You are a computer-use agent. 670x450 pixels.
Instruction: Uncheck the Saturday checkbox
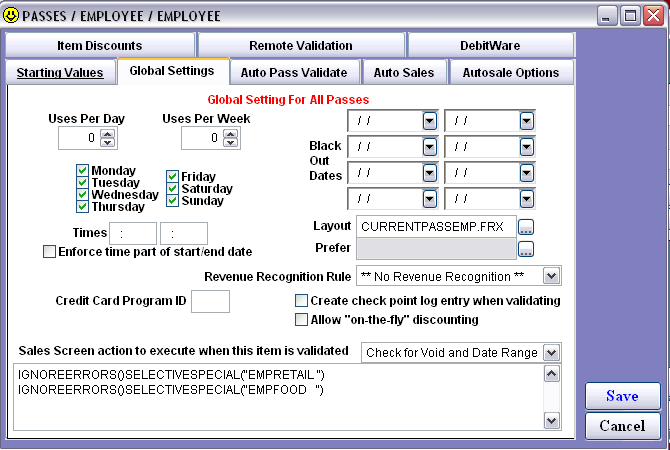point(172,188)
